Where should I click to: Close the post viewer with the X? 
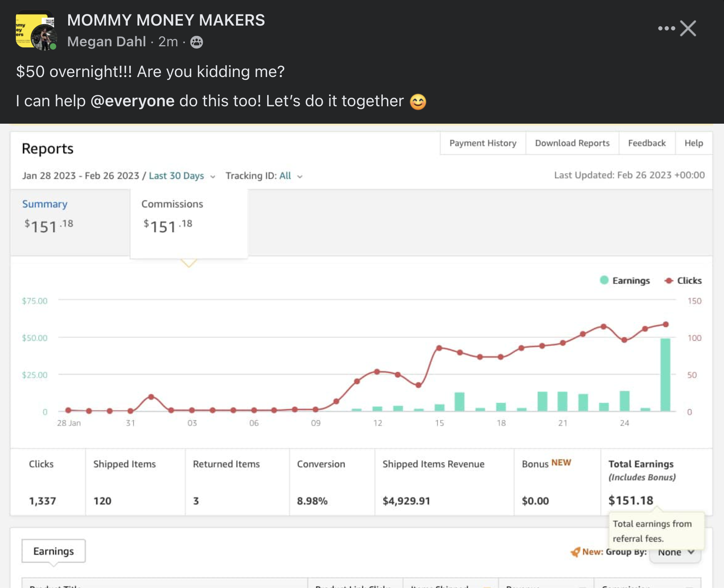688,29
